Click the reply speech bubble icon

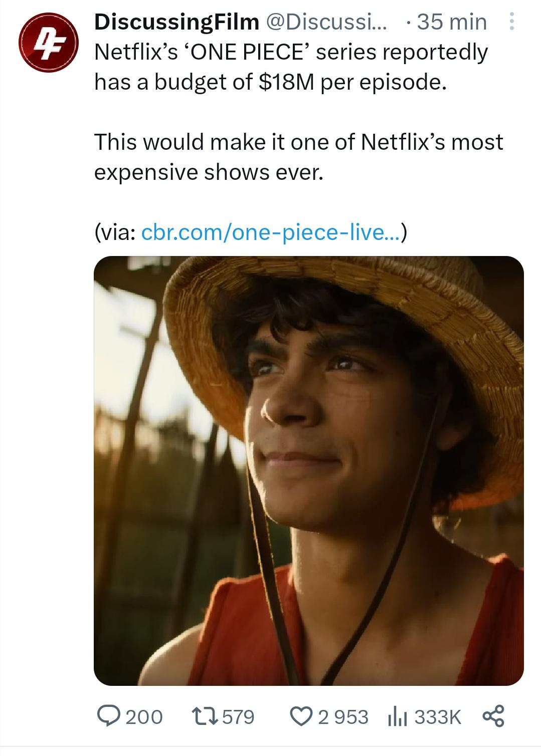pyautogui.click(x=107, y=716)
